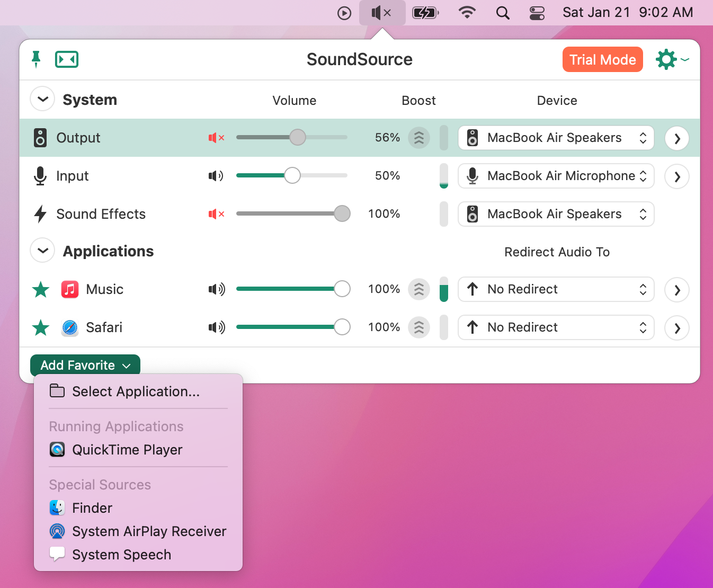The width and height of the screenshot is (713, 588).
Task: Add System AirPlay Receiver source
Action: point(138,531)
